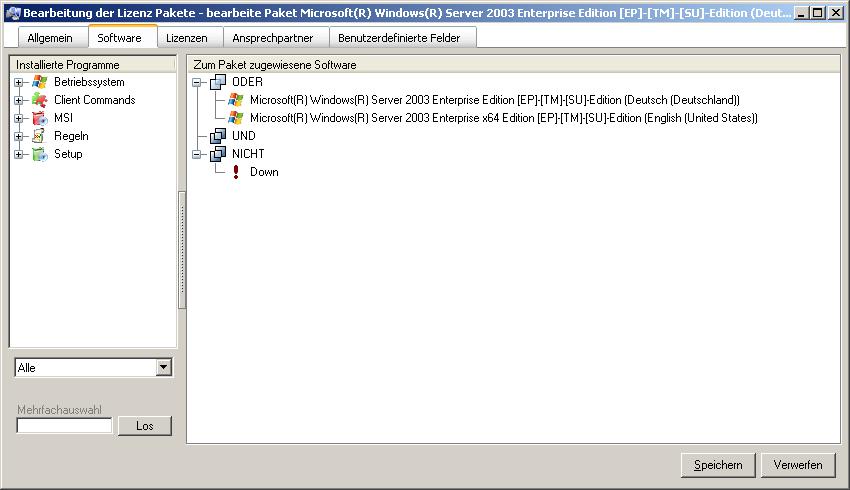Close the license package window
This screenshot has width=850, height=490.
pyautogui.click(x=836, y=12)
